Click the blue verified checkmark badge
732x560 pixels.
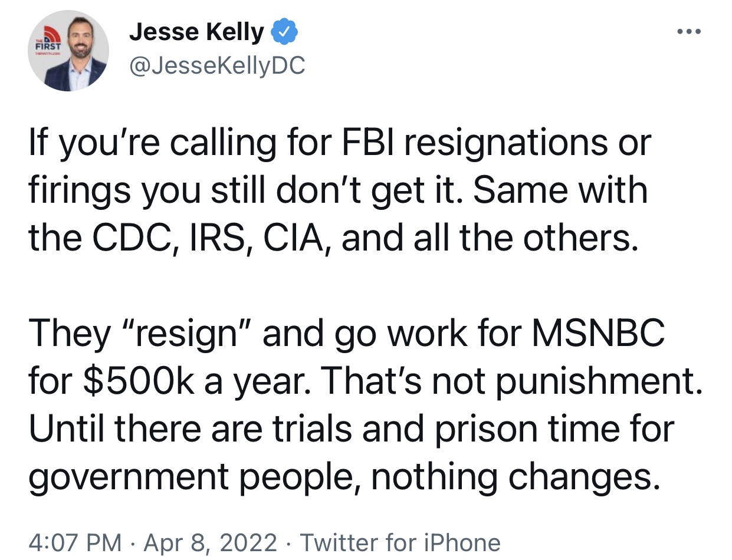point(284,32)
